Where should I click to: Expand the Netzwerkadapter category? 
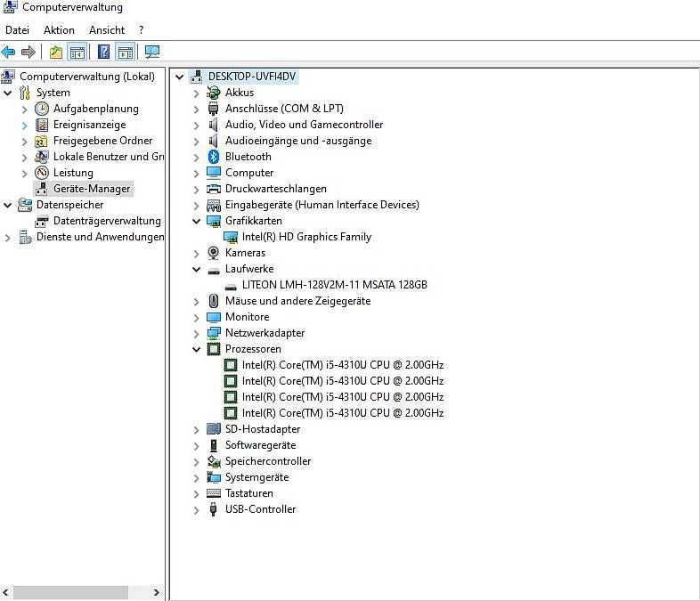click(197, 334)
